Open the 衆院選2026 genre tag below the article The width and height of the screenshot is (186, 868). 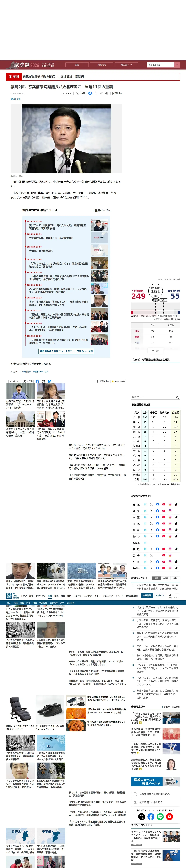38,372
